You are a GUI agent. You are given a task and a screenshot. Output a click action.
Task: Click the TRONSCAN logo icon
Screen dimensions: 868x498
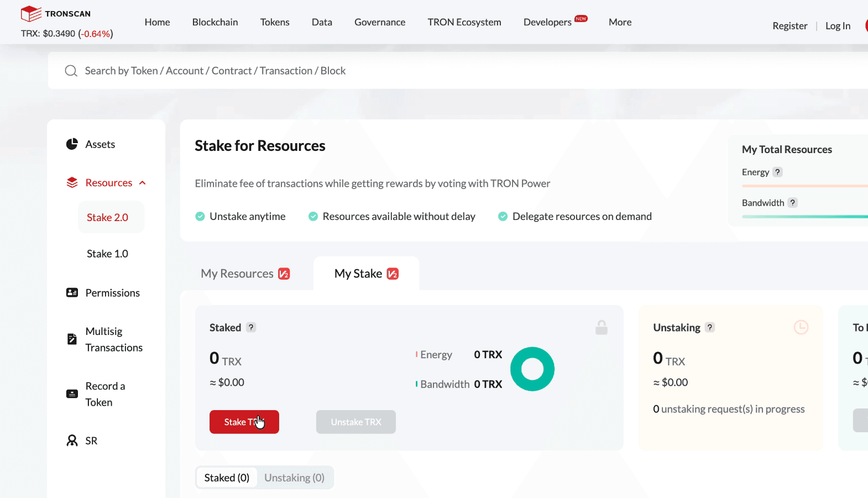tap(31, 14)
